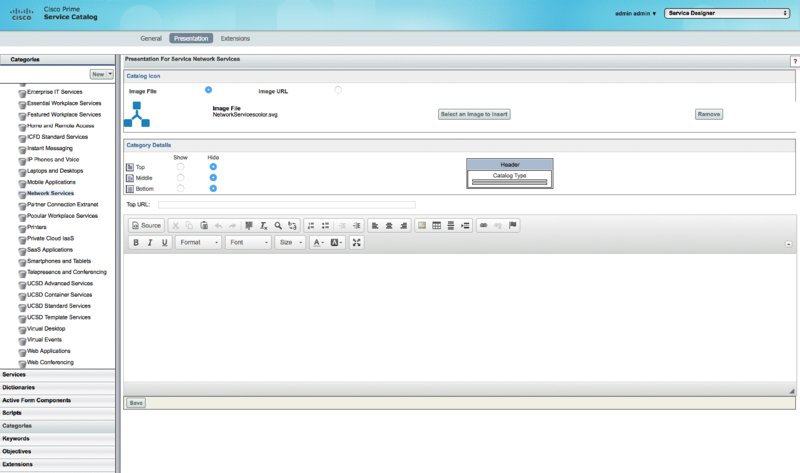Click the Top URL input field
The height and width of the screenshot is (473, 800).
[x=287, y=205]
